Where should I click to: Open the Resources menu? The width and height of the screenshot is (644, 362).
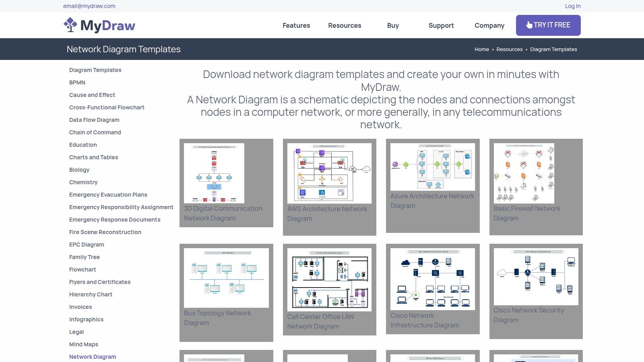pyautogui.click(x=345, y=25)
